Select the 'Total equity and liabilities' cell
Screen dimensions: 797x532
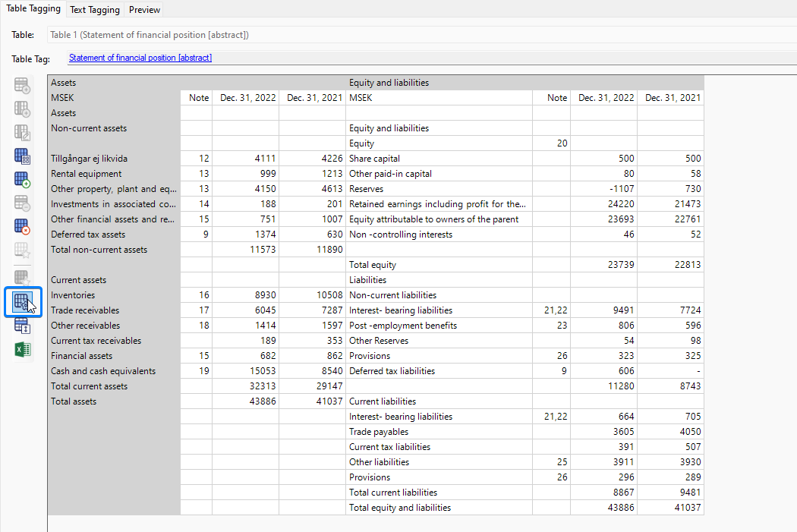point(439,508)
